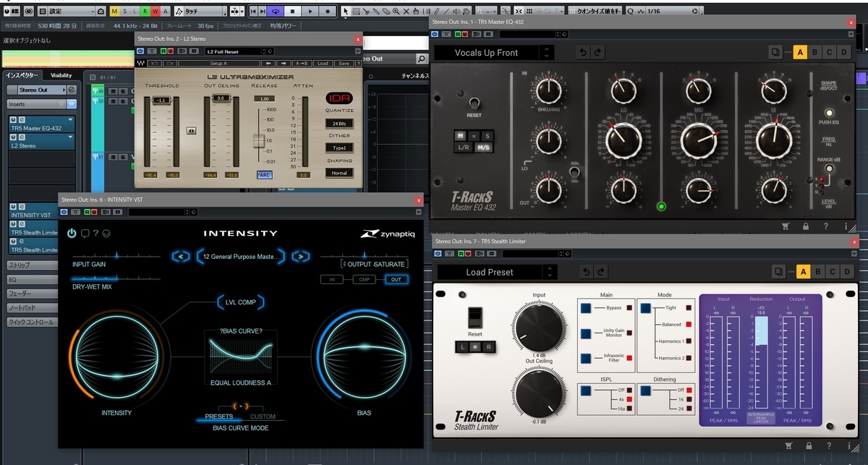Screen dimensions: 868x465
Task: Toggle global mute M in the toolbar
Action: click(115, 12)
